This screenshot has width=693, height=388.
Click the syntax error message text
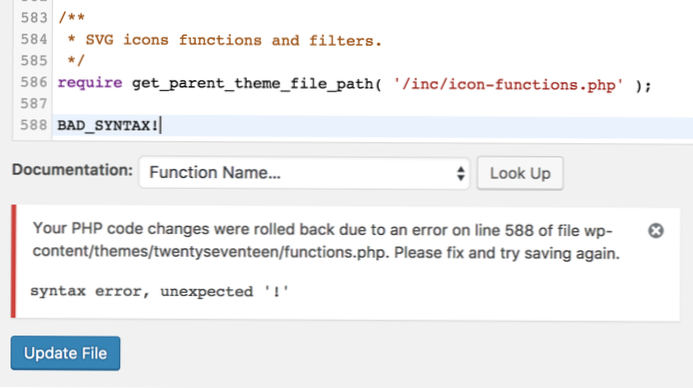(x=160, y=291)
